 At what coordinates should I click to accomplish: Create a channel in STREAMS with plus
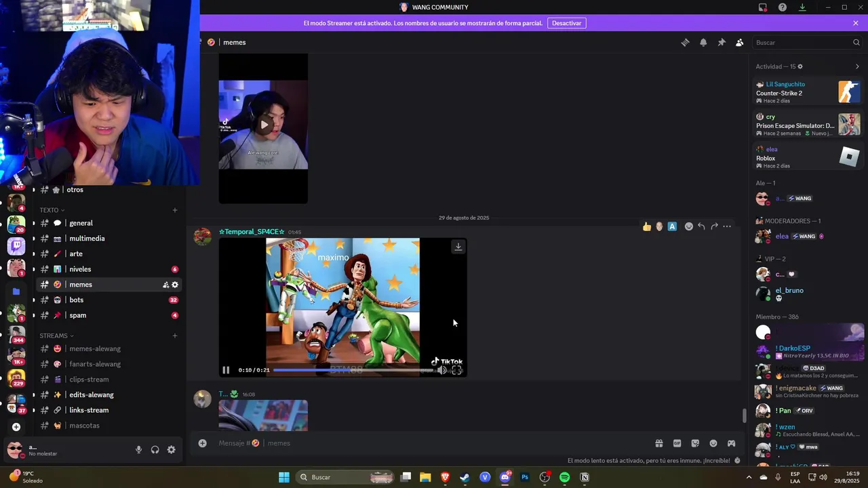(x=175, y=335)
